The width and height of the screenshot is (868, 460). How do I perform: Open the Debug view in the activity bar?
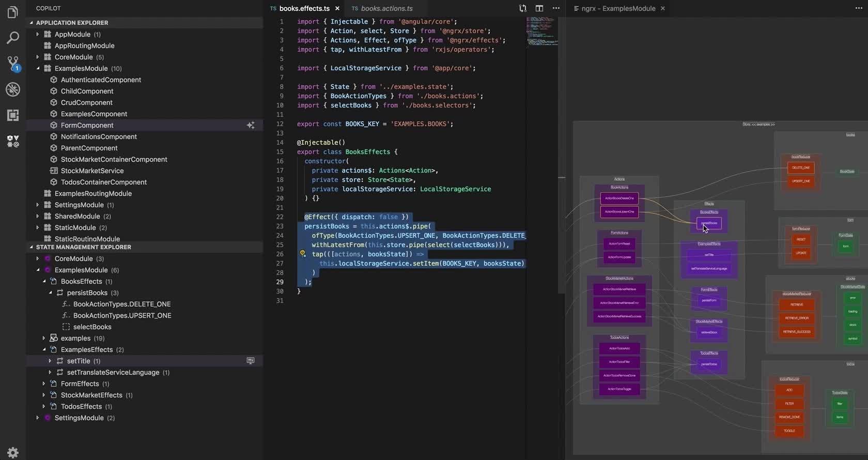13,89
